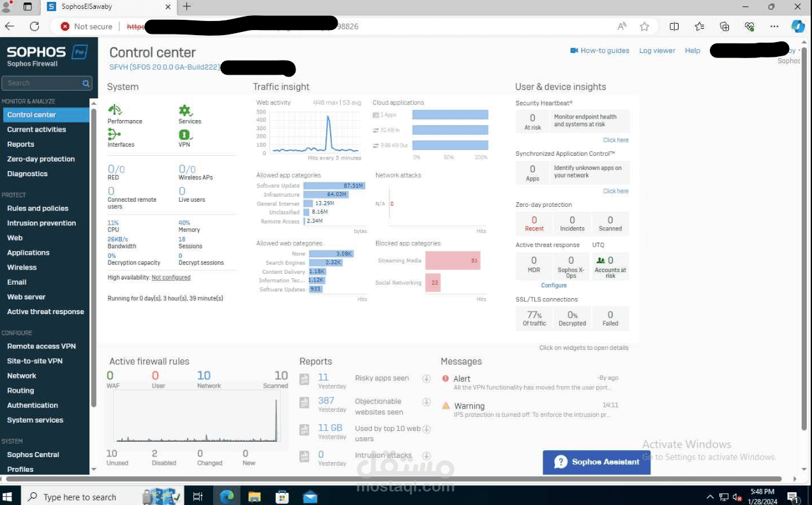
Task: Click the Social Networking blocked bar
Action: tap(433, 283)
